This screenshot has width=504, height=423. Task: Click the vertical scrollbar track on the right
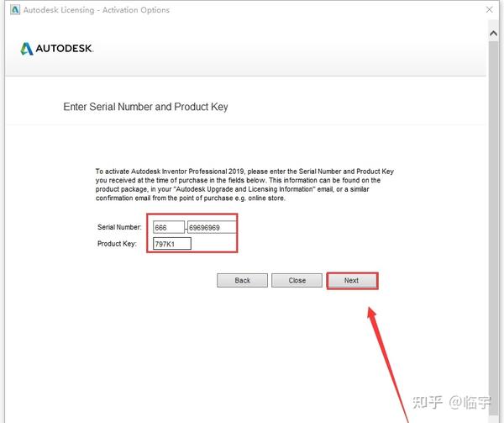[x=493, y=225]
